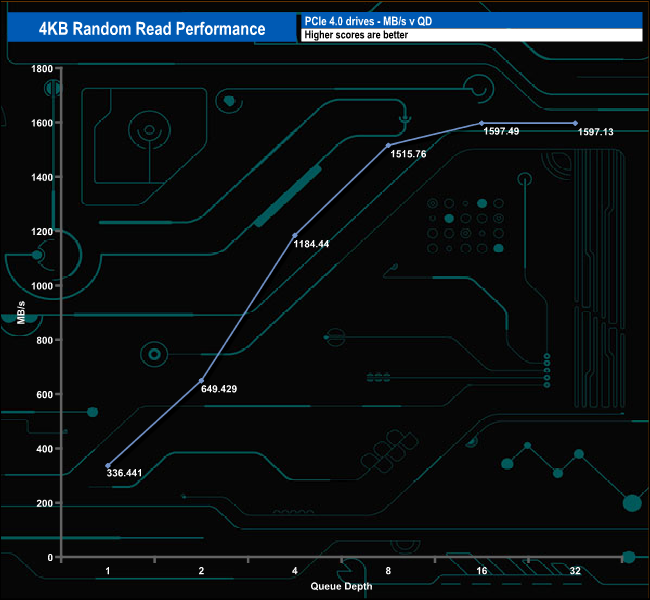Click the Queue Depth axis title
The image size is (650, 600).
tap(341, 586)
